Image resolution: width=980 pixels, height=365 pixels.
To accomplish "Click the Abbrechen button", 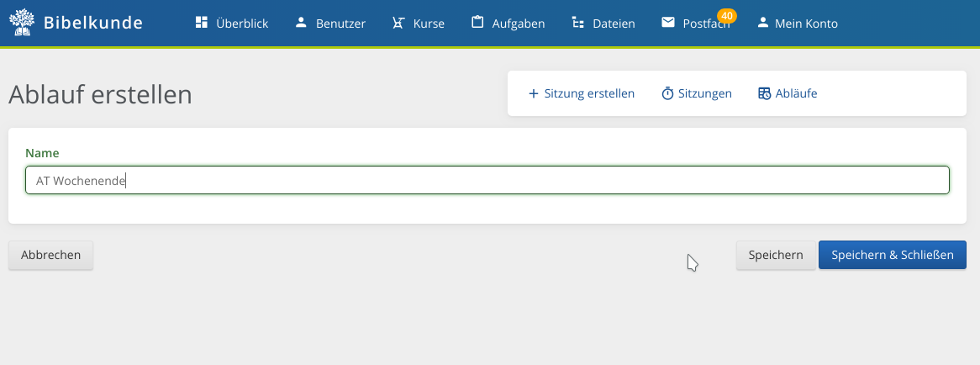I will pyautogui.click(x=50, y=255).
